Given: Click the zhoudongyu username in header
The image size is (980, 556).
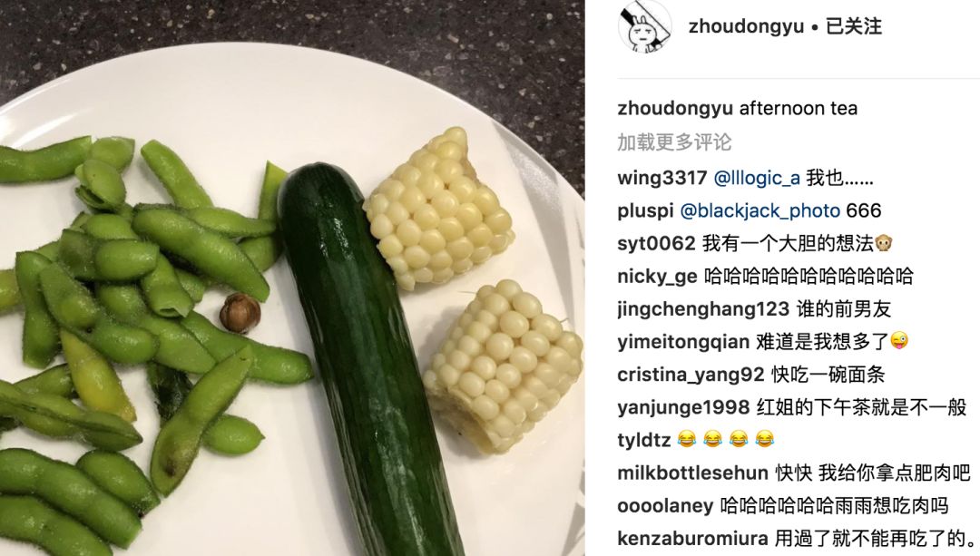Looking at the screenshot, I should click(x=746, y=27).
